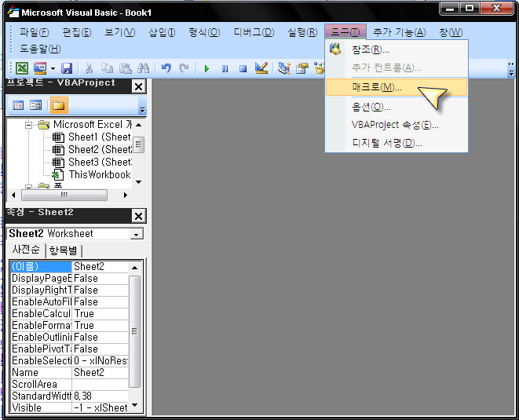Click the Cut scissors icon

click(x=89, y=68)
